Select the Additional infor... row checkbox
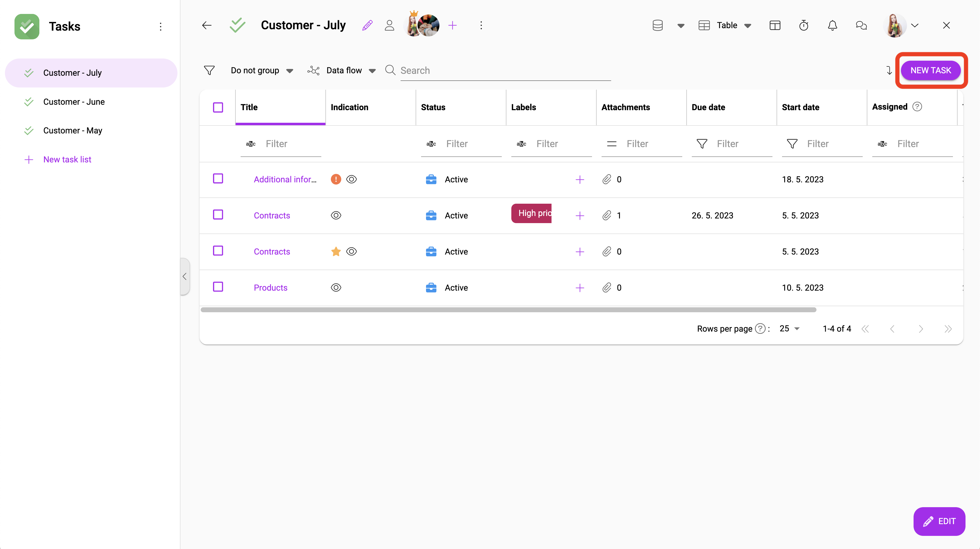Image resolution: width=980 pixels, height=549 pixels. click(x=218, y=179)
